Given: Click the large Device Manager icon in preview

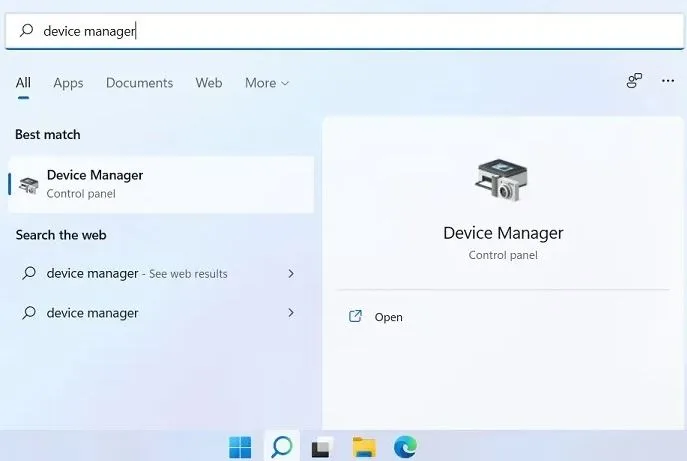Looking at the screenshot, I should point(502,180).
